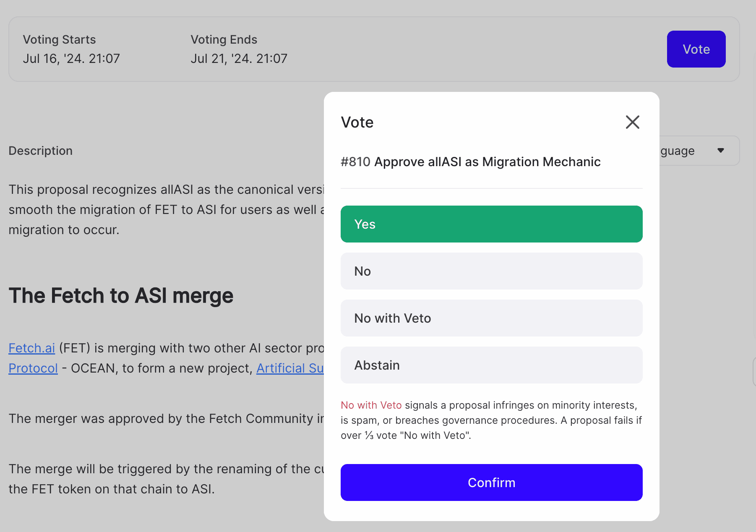Select Abstain for proposal #810
This screenshot has width=756, height=532.
click(491, 365)
